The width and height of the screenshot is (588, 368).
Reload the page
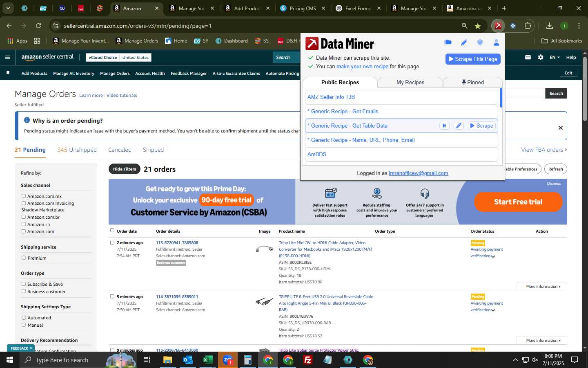(38, 26)
